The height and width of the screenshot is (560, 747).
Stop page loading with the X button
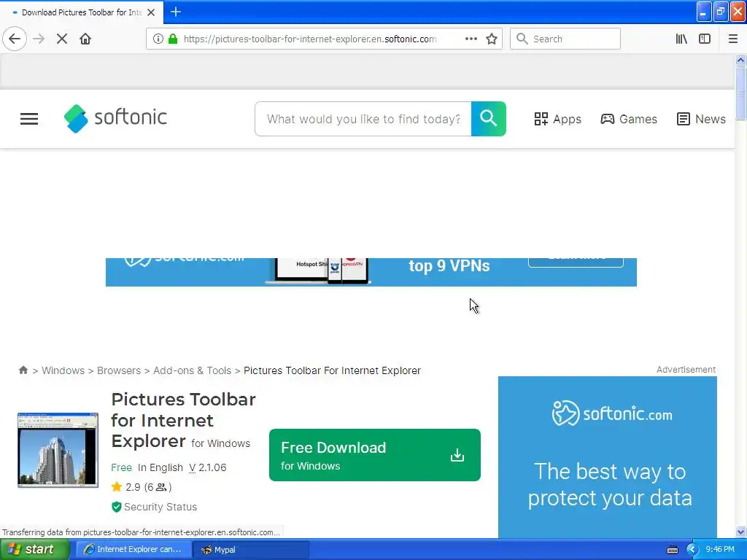(x=62, y=39)
